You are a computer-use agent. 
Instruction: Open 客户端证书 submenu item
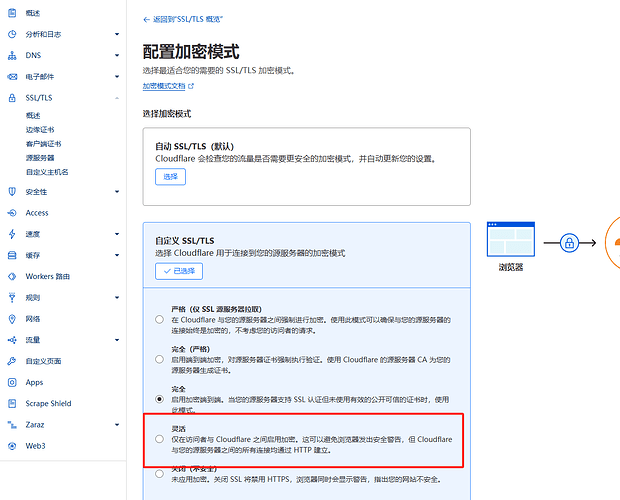[43, 144]
